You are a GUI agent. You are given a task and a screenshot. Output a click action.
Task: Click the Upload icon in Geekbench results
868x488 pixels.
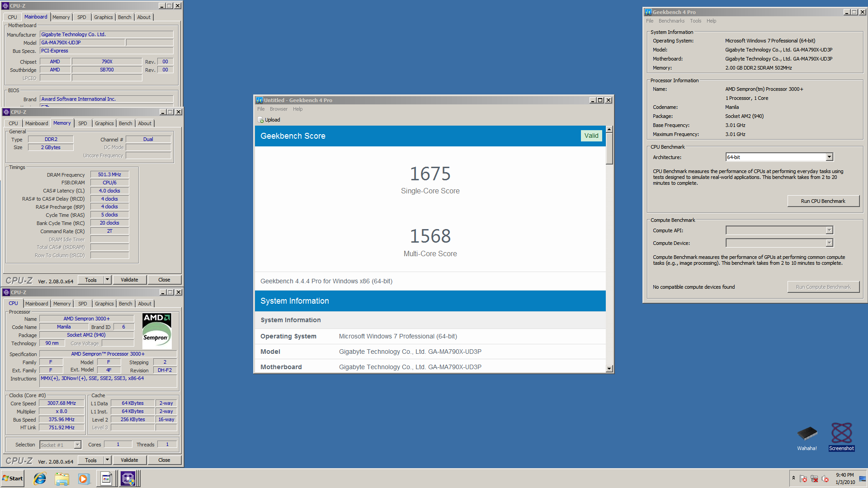coord(261,120)
